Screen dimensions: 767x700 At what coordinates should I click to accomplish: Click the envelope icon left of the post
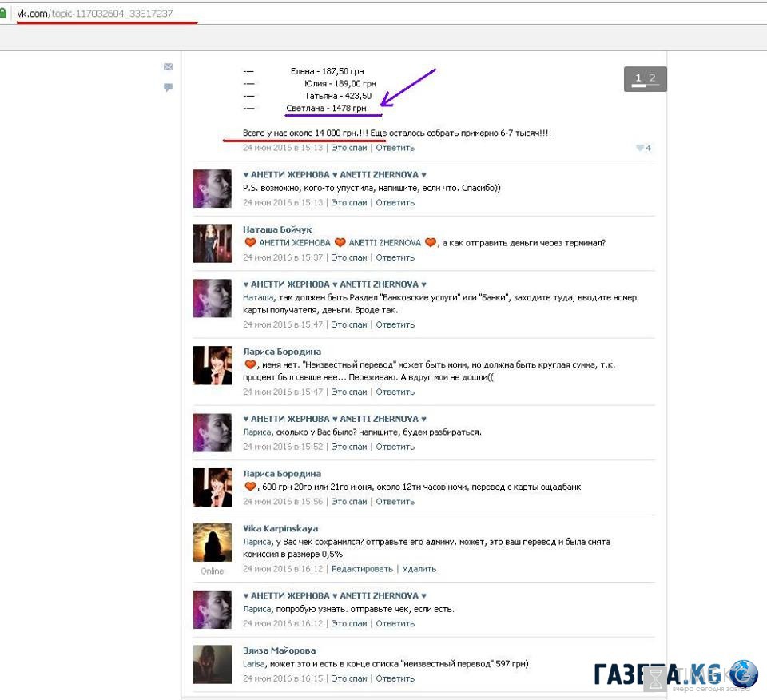click(x=168, y=67)
